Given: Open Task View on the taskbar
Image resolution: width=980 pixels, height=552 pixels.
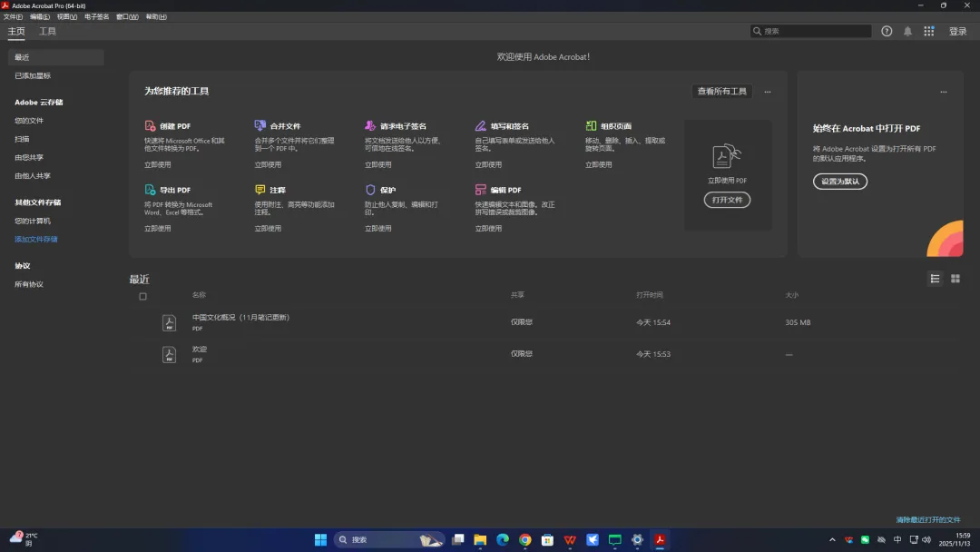Looking at the screenshot, I should tap(458, 539).
